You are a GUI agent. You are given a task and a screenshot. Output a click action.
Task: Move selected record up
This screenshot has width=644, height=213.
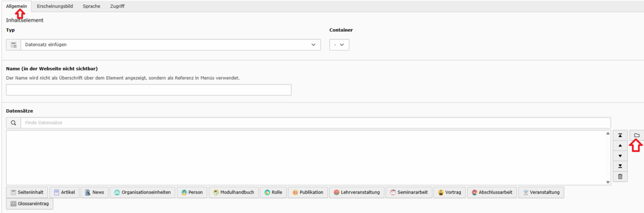coord(620,146)
